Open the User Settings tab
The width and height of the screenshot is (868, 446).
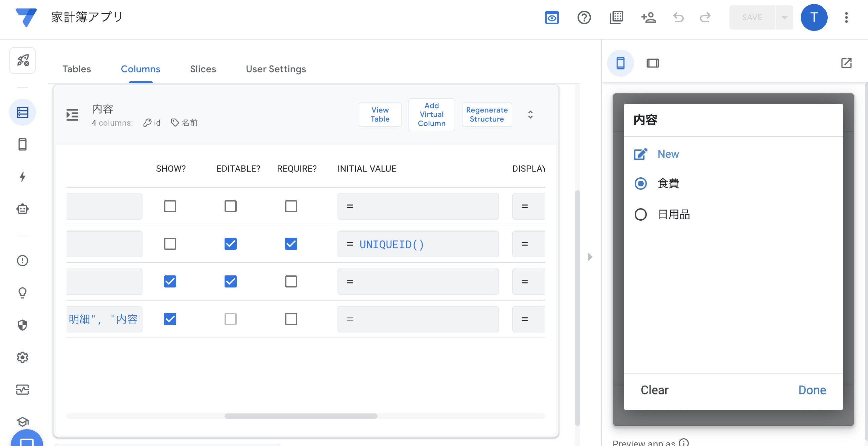(x=276, y=69)
